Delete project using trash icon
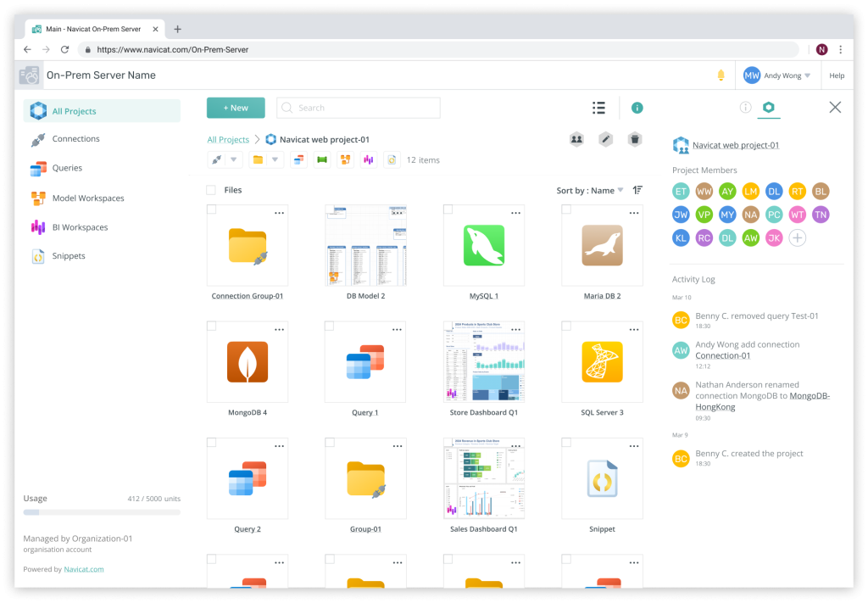 pyautogui.click(x=634, y=139)
